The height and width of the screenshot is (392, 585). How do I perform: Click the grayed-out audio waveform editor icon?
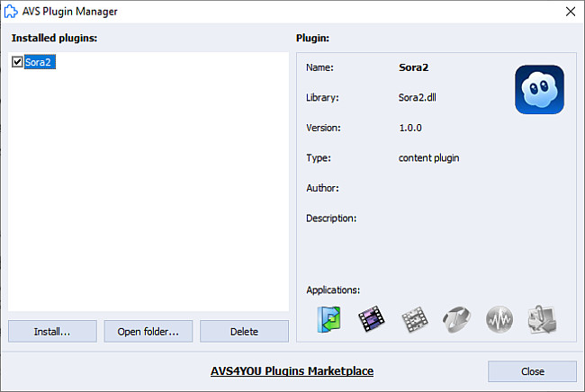point(499,319)
